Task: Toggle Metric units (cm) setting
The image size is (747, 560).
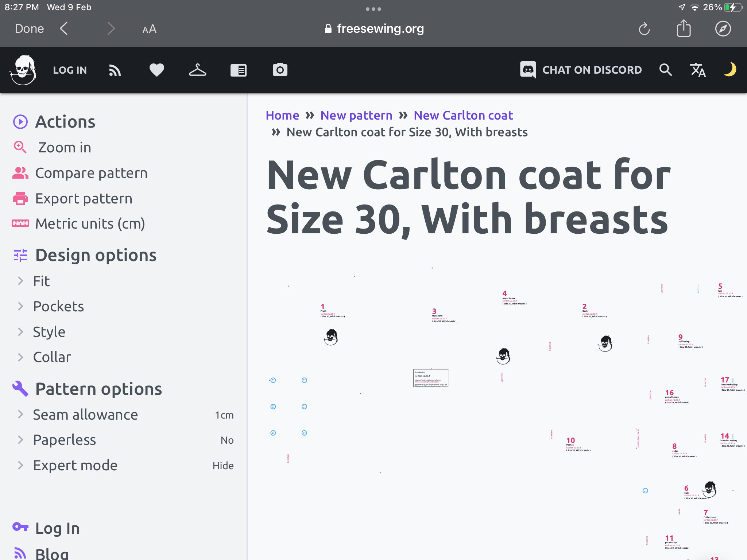Action: [x=90, y=223]
